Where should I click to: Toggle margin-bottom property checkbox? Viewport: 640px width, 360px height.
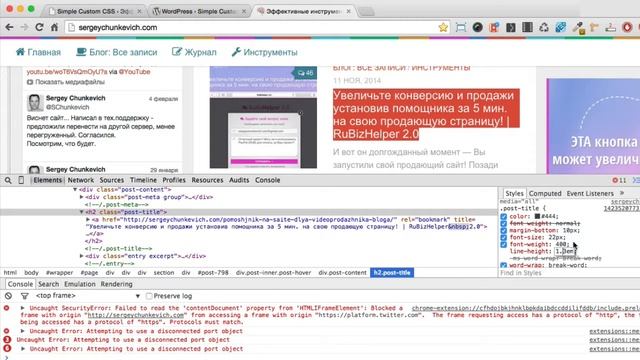pyautogui.click(x=504, y=230)
